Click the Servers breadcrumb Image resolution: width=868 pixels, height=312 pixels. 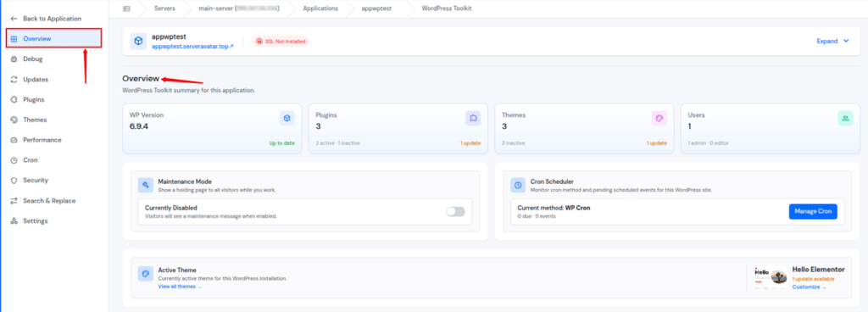coord(165,8)
